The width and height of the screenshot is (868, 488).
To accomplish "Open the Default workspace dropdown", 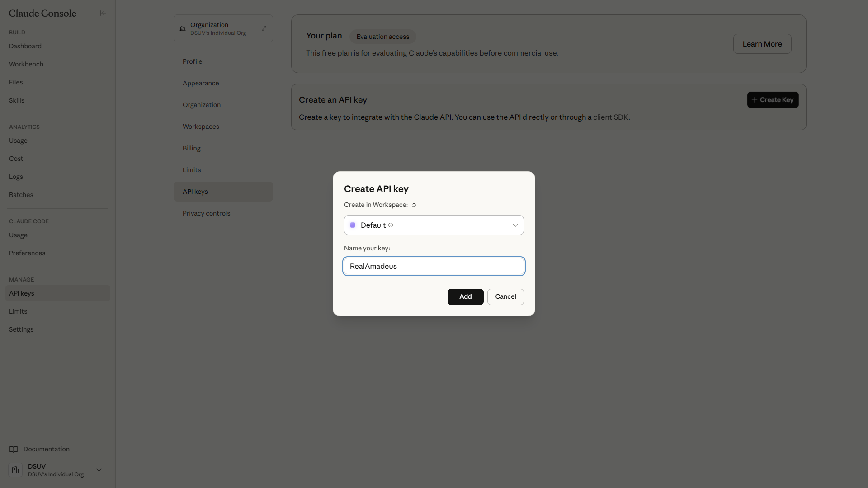I will [434, 225].
